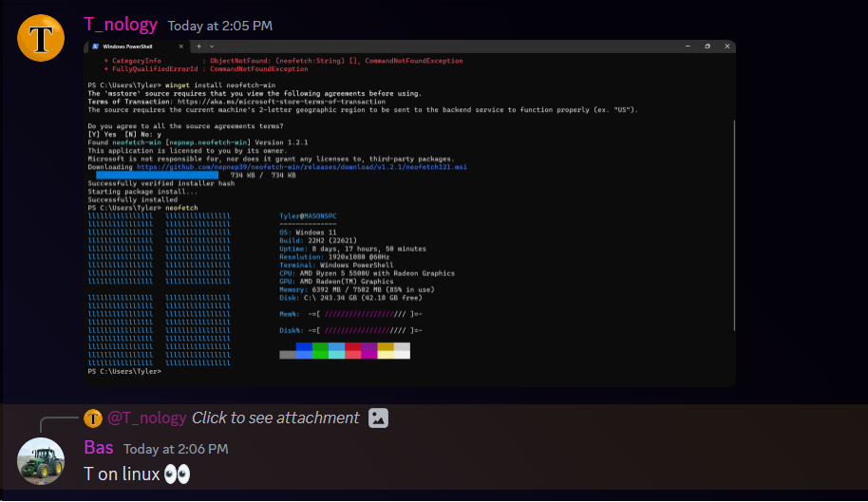Click the maximize icon of PowerShell window
Image resolution: width=868 pixels, height=502 pixels.
click(707, 46)
